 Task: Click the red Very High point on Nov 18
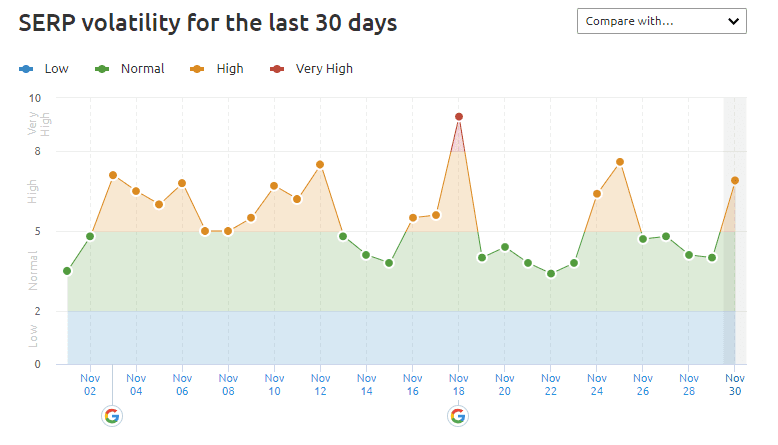(458, 117)
